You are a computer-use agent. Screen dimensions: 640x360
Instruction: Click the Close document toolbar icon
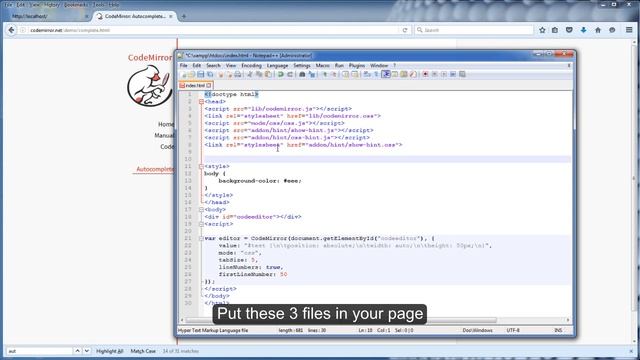[221, 74]
